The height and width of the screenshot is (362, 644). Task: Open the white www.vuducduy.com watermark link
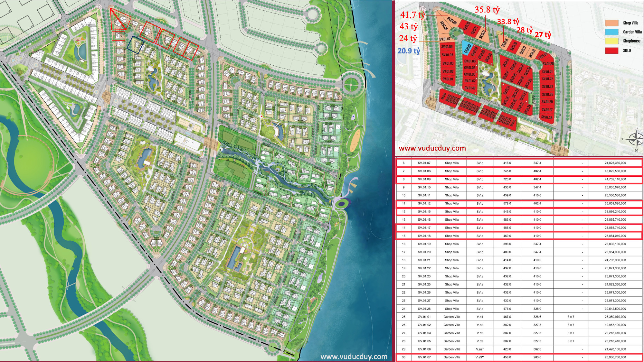(x=354, y=357)
